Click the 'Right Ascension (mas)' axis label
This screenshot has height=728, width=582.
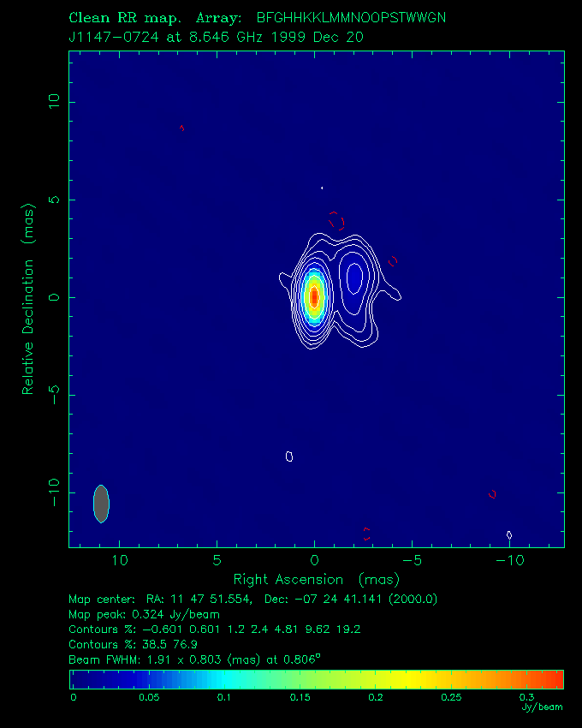316,580
